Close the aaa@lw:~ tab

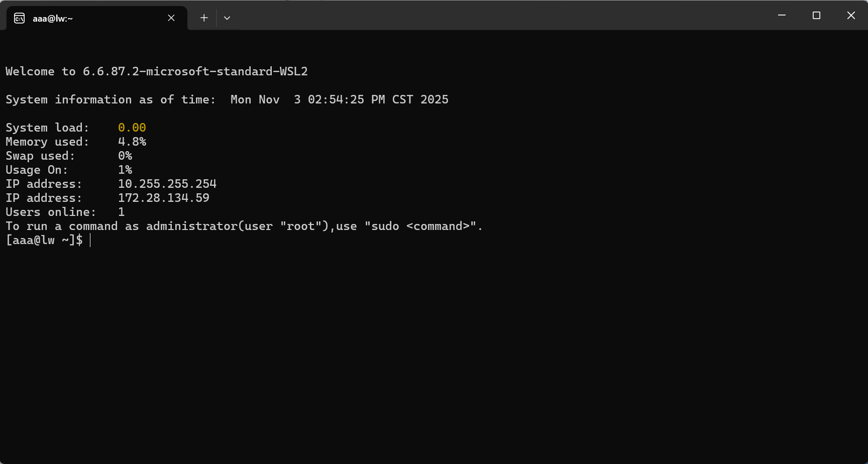[x=171, y=18]
